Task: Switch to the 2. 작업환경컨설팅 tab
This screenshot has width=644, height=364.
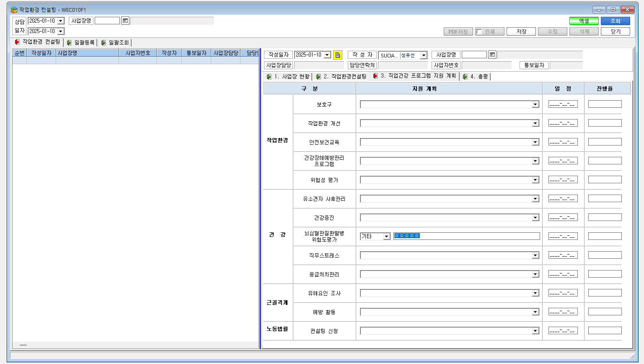Action: 341,76
